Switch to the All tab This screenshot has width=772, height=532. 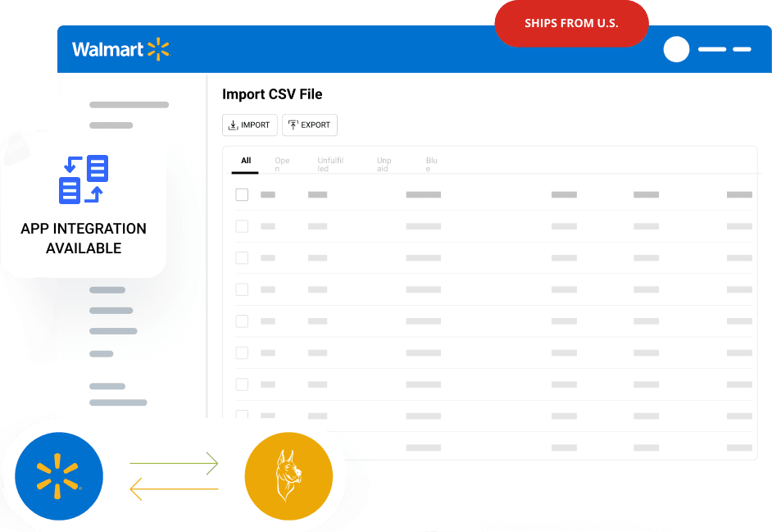pos(246,161)
